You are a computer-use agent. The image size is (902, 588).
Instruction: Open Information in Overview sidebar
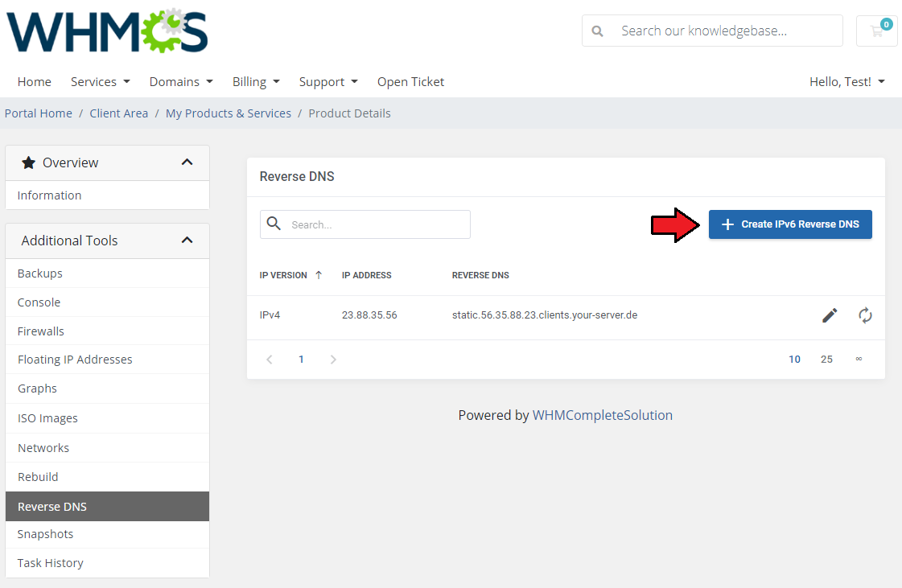coord(108,195)
